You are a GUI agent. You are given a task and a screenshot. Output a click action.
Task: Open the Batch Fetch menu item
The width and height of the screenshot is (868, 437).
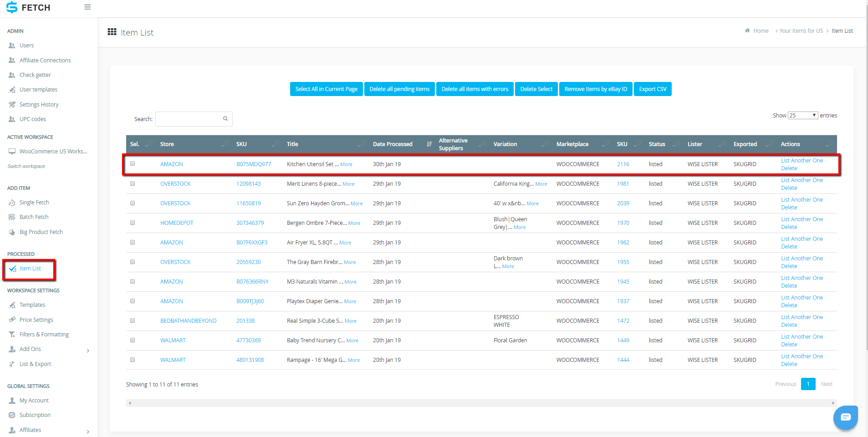(34, 217)
